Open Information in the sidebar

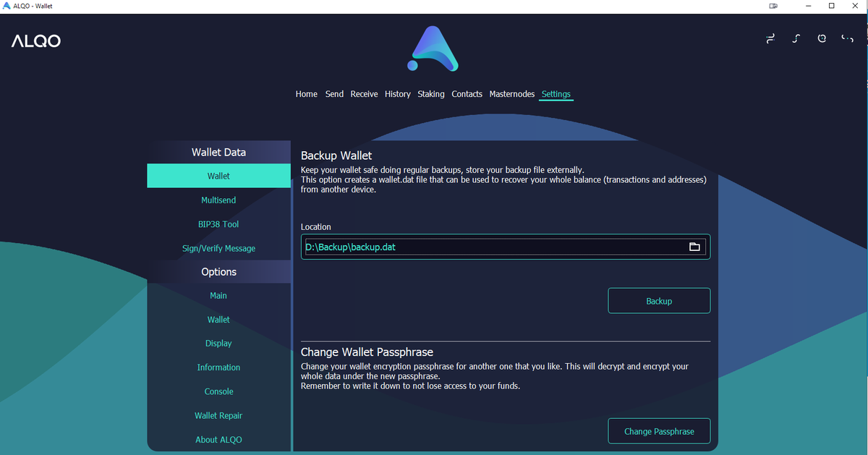pyautogui.click(x=218, y=367)
